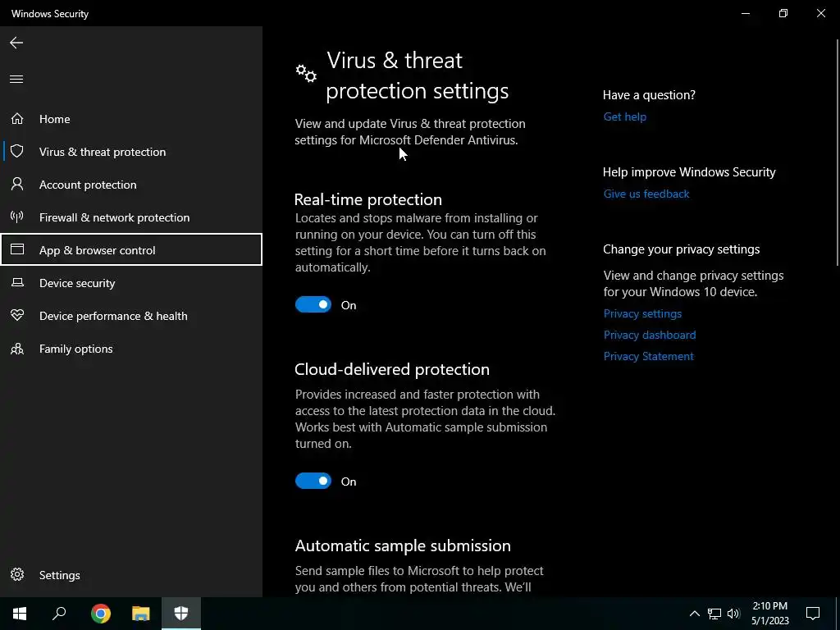Click Give us feedback link
The width and height of the screenshot is (840, 630).
(x=646, y=194)
